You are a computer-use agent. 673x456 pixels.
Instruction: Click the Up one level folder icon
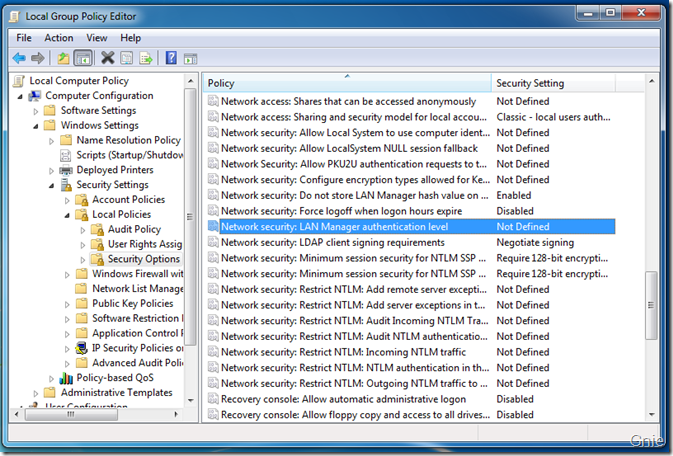[64, 58]
